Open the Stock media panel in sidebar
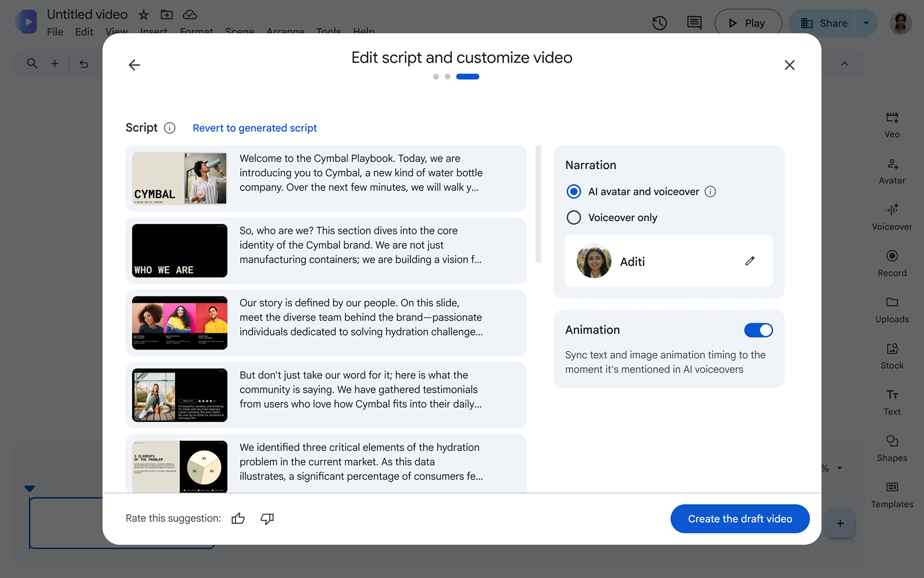924x578 pixels. pyautogui.click(x=892, y=356)
